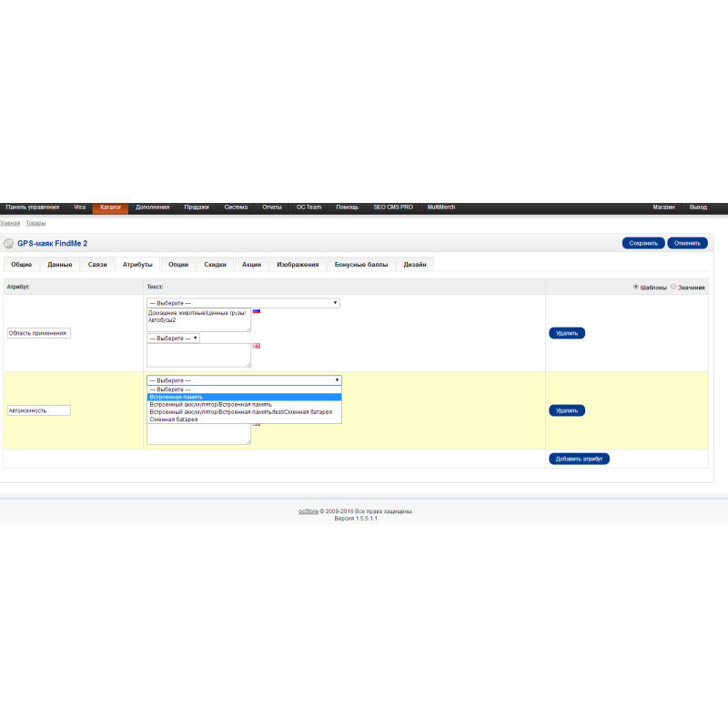The height and width of the screenshot is (728, 728).
Task: Click the gear icon beside GPS-маяк FindMe 2
Action: (9, 244)
